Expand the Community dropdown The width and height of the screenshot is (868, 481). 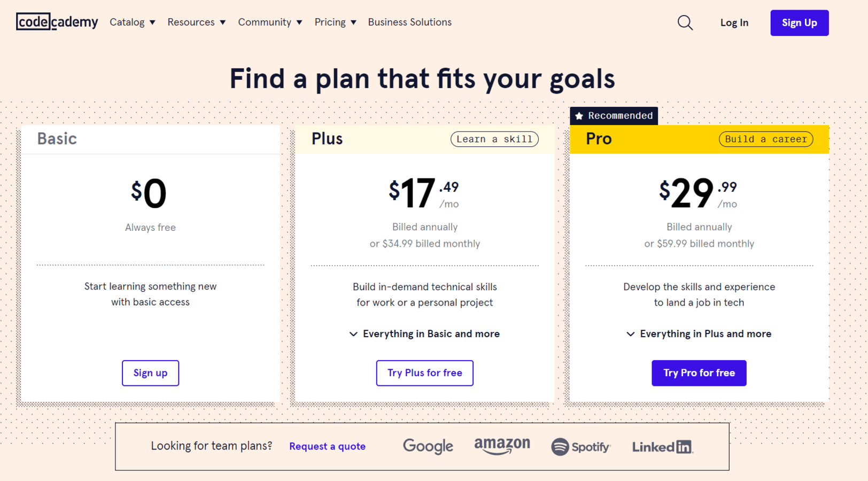click(270, 22)
